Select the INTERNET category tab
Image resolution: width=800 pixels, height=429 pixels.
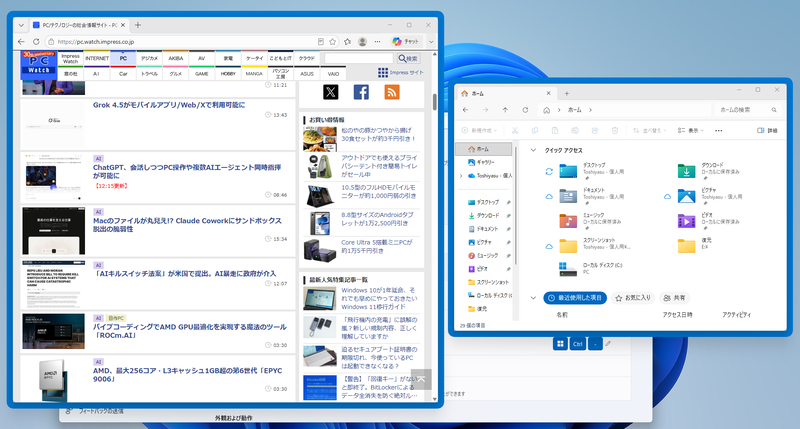(97, 58)
